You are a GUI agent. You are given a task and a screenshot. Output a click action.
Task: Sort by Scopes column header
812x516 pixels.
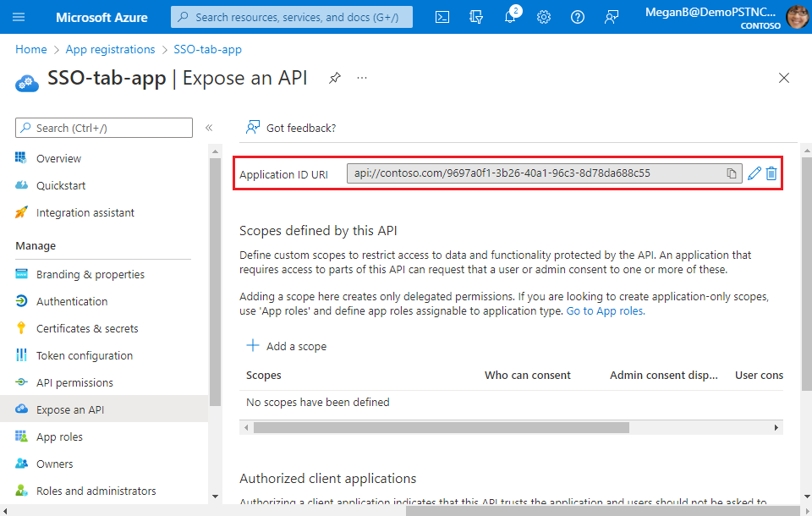(264, 375)
